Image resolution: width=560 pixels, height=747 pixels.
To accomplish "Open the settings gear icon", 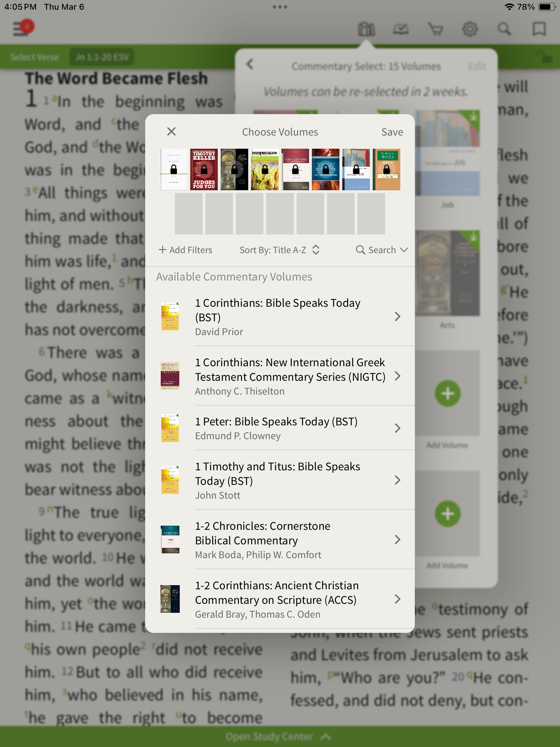I will click(x=470, y=29).
